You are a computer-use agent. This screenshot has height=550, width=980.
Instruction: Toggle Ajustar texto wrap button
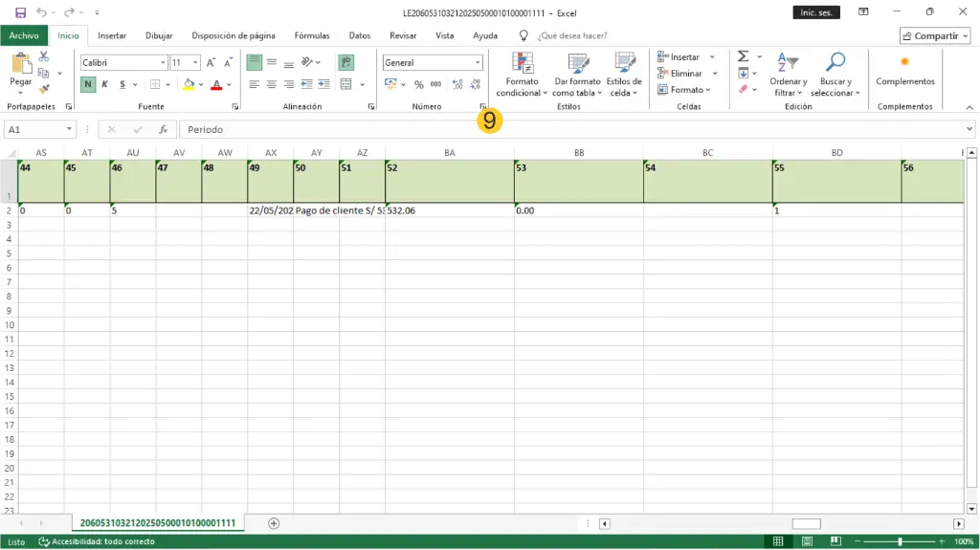click(x=345, y=62)
